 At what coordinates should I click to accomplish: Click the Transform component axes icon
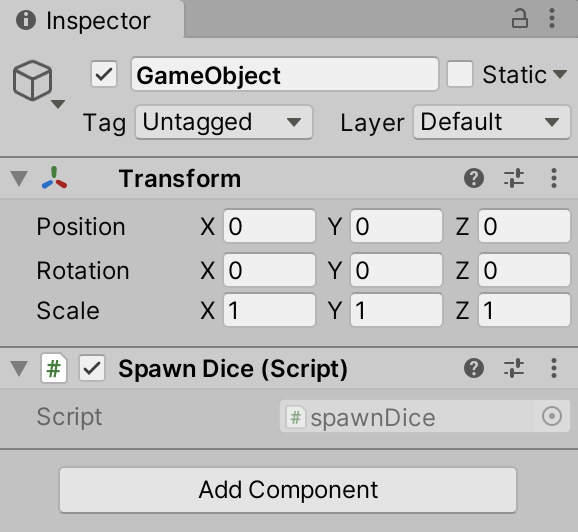[54, 178]
